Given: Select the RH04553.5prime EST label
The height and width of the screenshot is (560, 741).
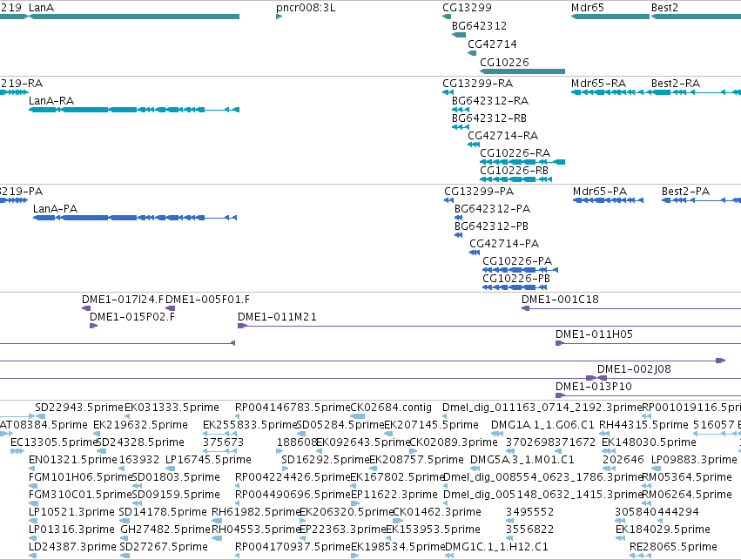Looking at the screenshot, I should [x=257, y=530].
